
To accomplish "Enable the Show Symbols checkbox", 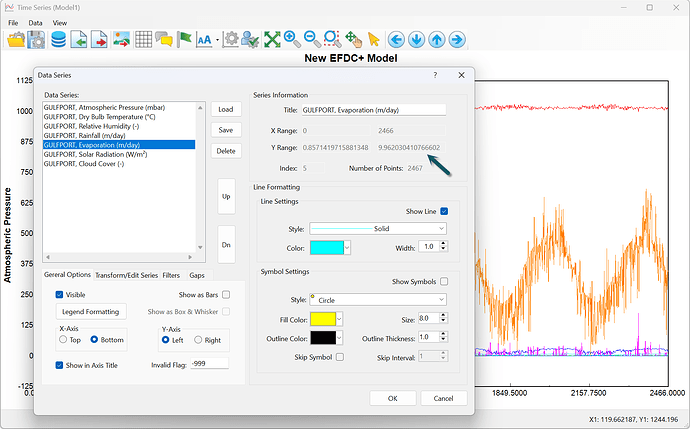I will (444, 281).
